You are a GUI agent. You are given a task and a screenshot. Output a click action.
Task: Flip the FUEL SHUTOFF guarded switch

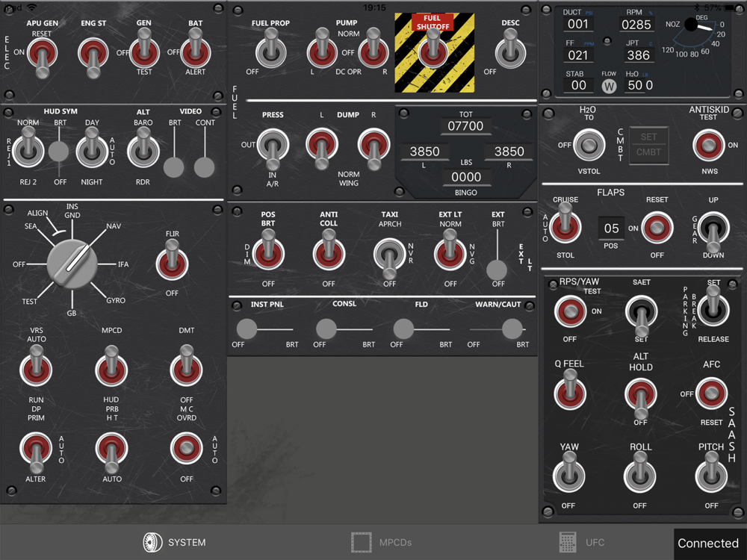tap(433, 52)
